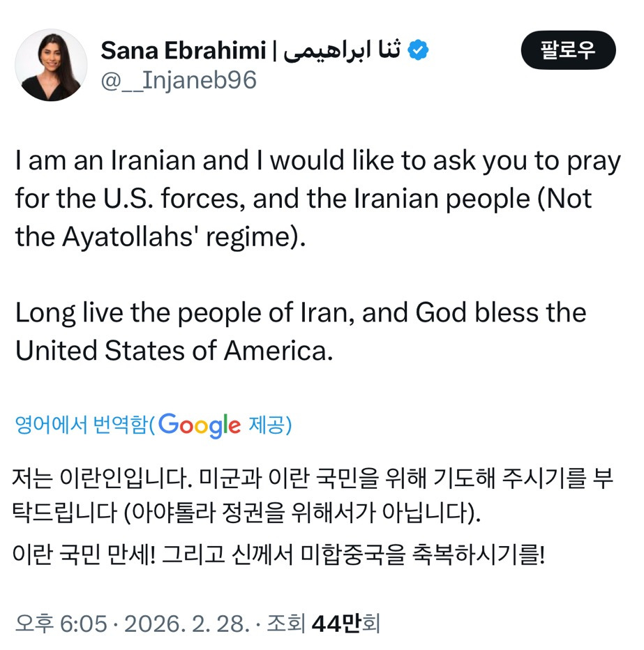Click the Google logo
Image resolution: width=644 pixels, height=650 pixels.
tap(200, 424)
